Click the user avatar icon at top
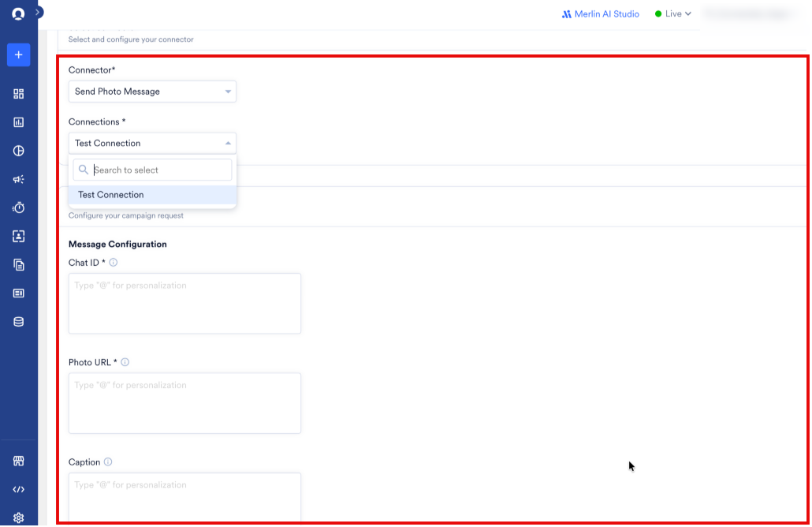This screenshot has height=527, width=812. [x=18, y=13]
